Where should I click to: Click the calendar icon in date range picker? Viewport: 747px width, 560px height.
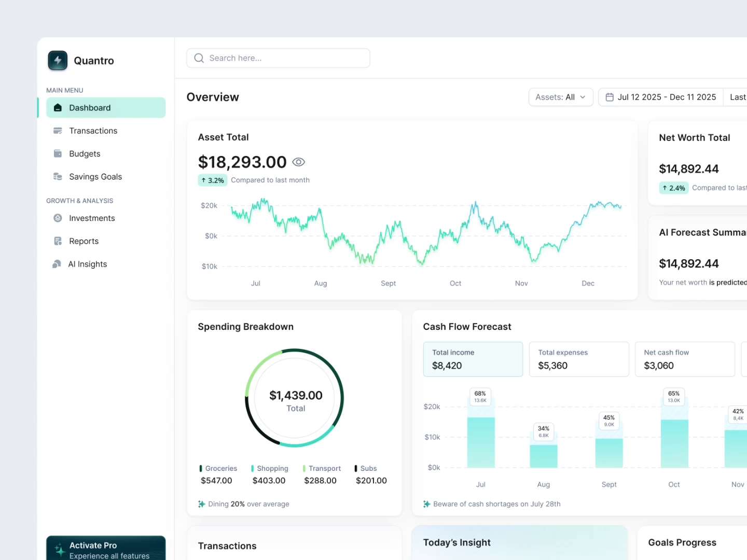click(609, 97)
